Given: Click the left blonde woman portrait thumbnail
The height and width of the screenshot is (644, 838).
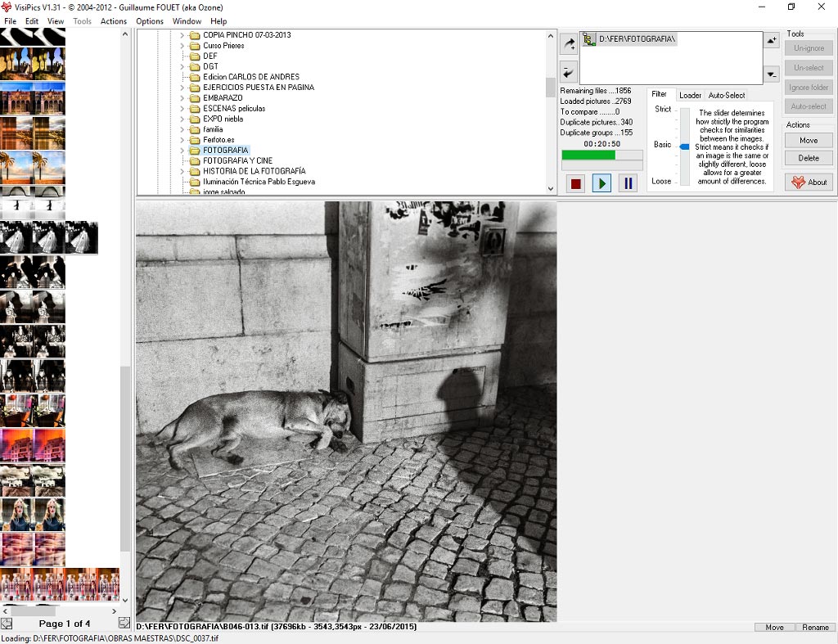Looking at the screenshot, I should point(16,514).
